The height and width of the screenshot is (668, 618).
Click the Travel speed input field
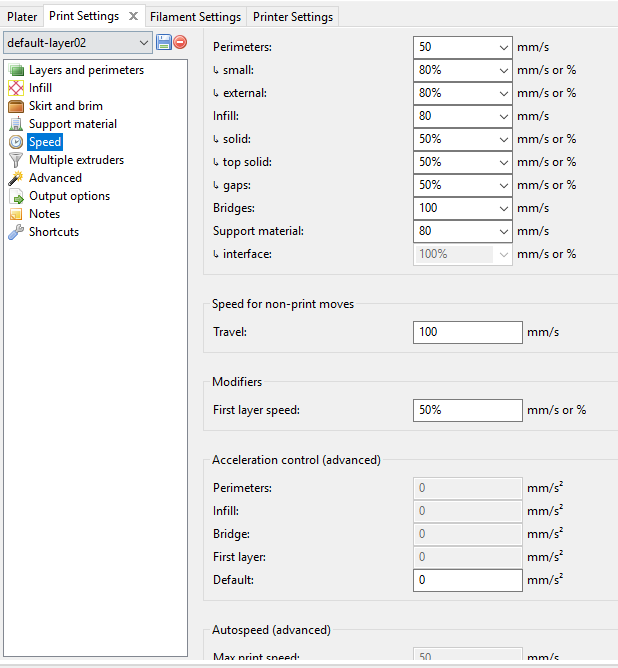[x=467, y=332]
